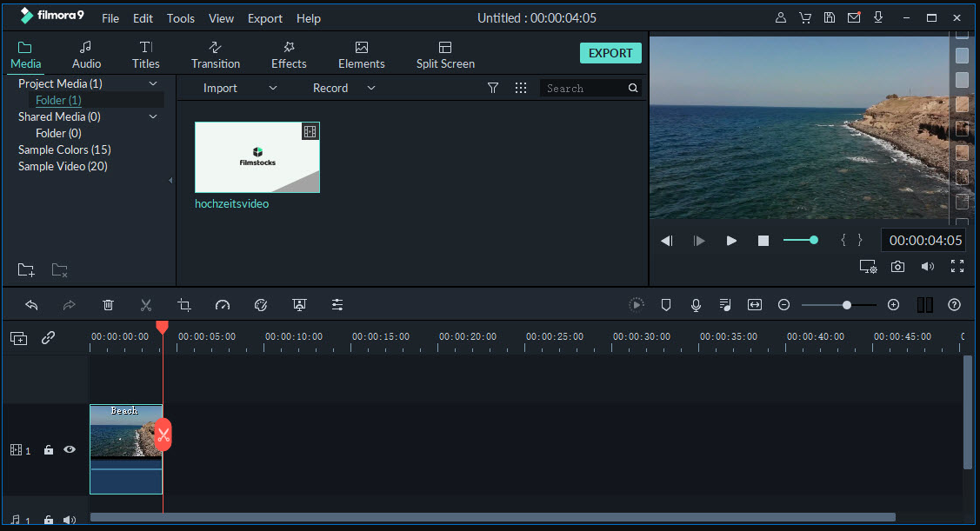Viewport: 980px width, 531px height.
Task: Enter fullscreen preview mode
Action: coord(957,266)
